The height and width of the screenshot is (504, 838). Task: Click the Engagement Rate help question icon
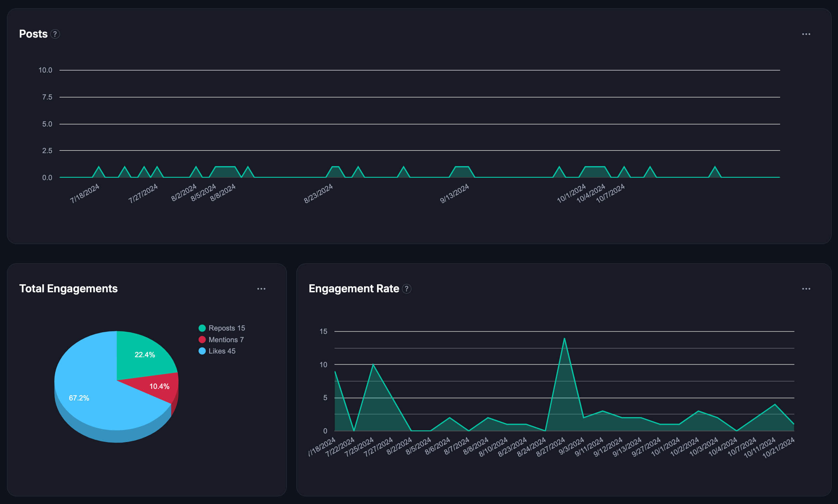pyautogui.click(x=406, y=289)
